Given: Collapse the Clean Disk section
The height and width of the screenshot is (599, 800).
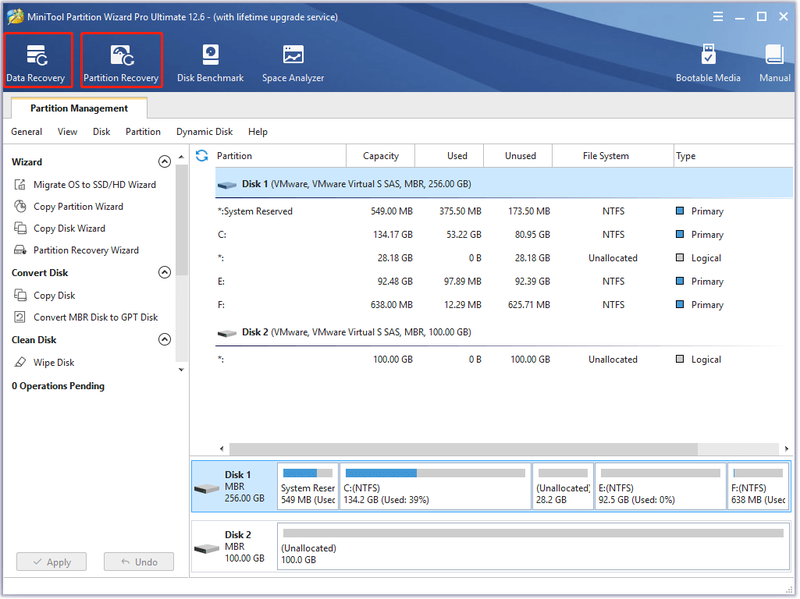Looking at the screenshot, I should [164, 339].
